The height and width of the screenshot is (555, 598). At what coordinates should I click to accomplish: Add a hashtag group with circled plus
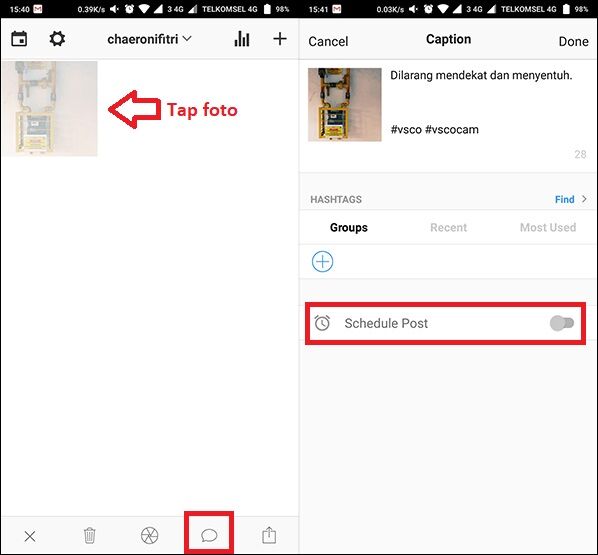coord(323,262)
